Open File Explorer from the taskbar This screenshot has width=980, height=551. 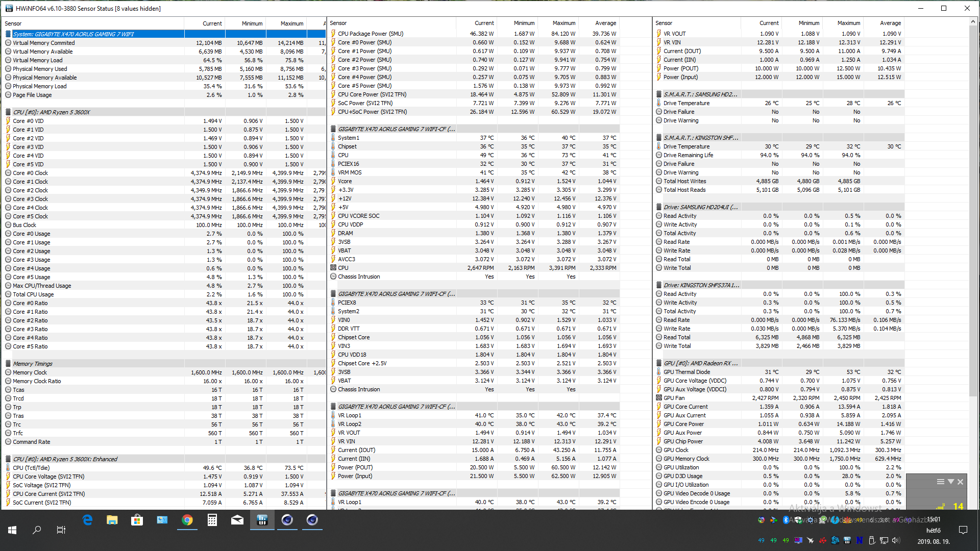pyautogui.click(x=112, y=520)
